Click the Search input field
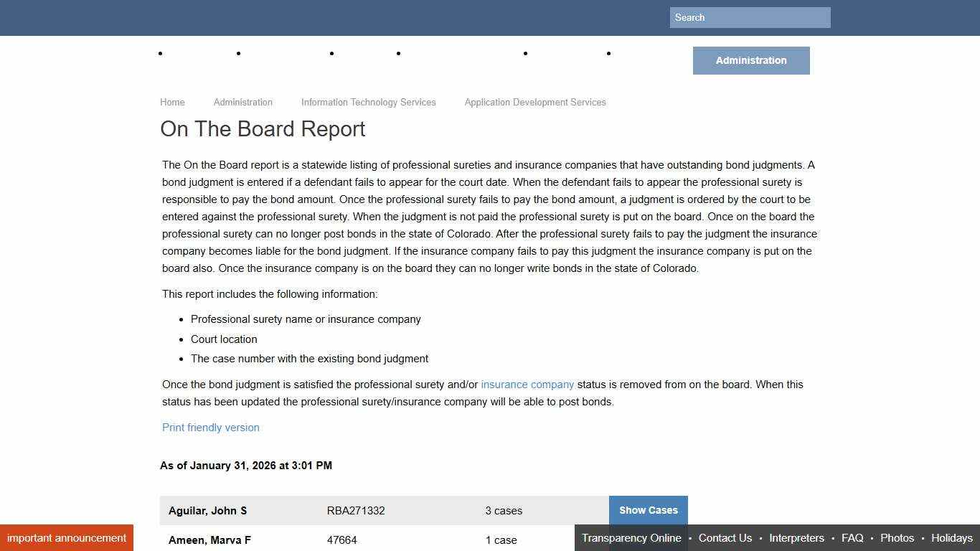Image resolution: width=980 pixels, height=551 pixels. pos(749,17)
